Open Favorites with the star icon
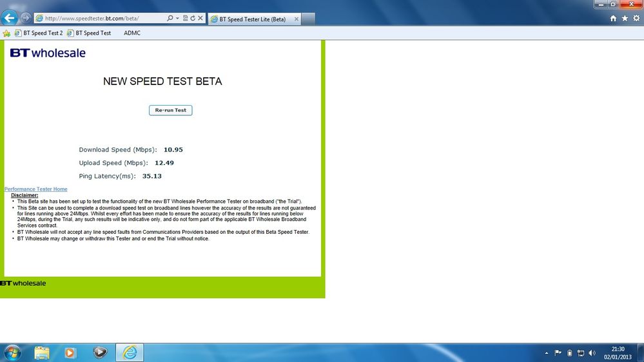 (625, 18)
